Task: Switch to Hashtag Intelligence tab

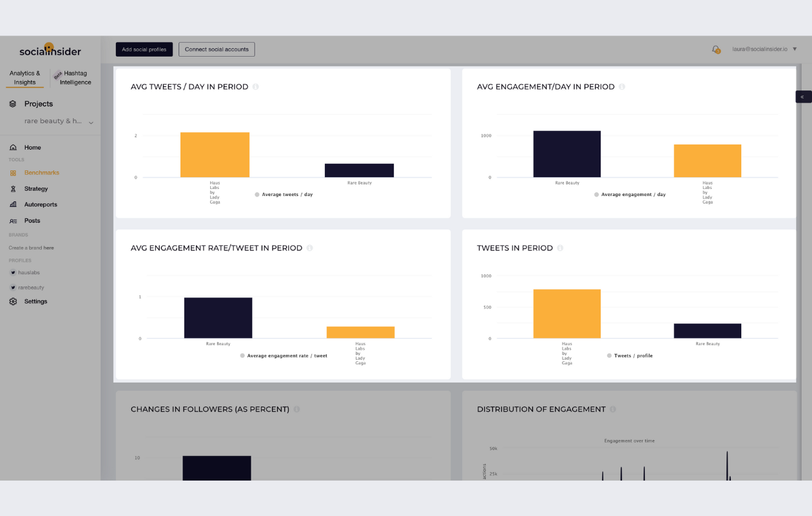Action: coord(75,77)
